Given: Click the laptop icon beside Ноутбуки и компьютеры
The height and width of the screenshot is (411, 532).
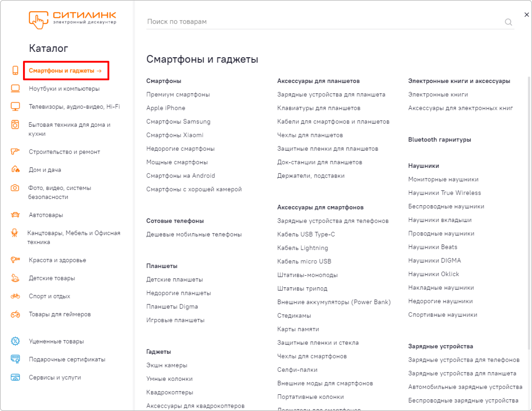Looking at the screenshot, I should point(15,88).
